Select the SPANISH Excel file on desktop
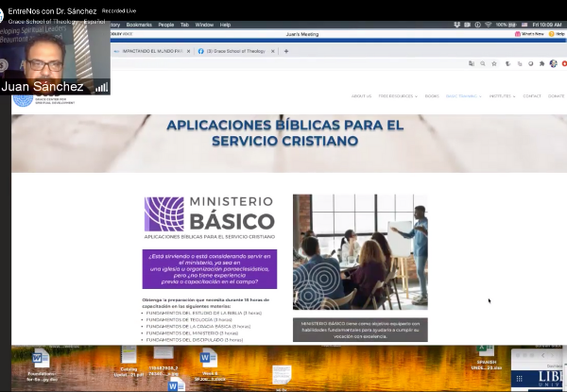This screenshot has height=392, width=567. 486,358
